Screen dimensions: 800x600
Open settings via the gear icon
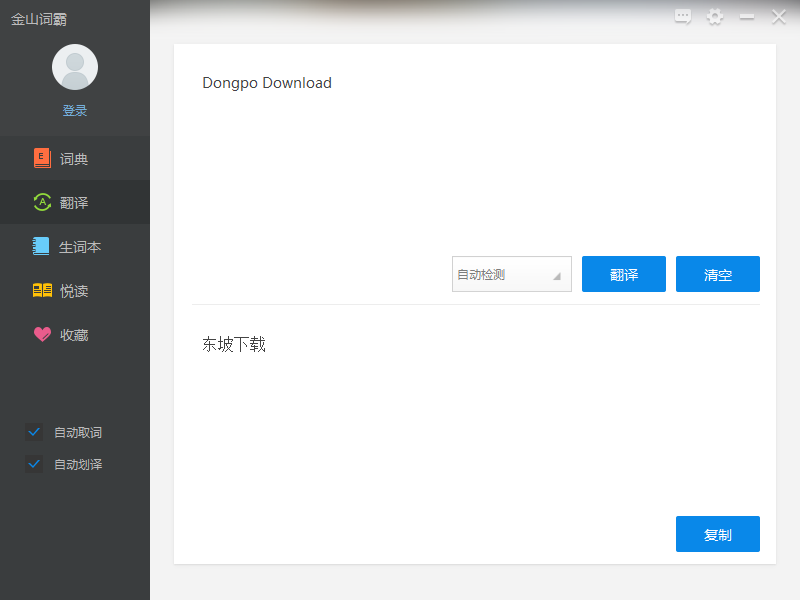coord(715,17)
